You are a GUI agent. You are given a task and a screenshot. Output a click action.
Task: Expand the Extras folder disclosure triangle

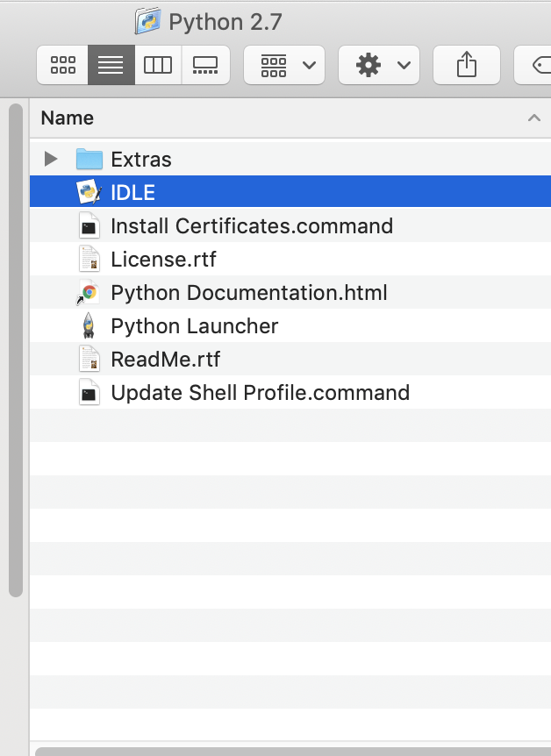(x=51, y=159)
